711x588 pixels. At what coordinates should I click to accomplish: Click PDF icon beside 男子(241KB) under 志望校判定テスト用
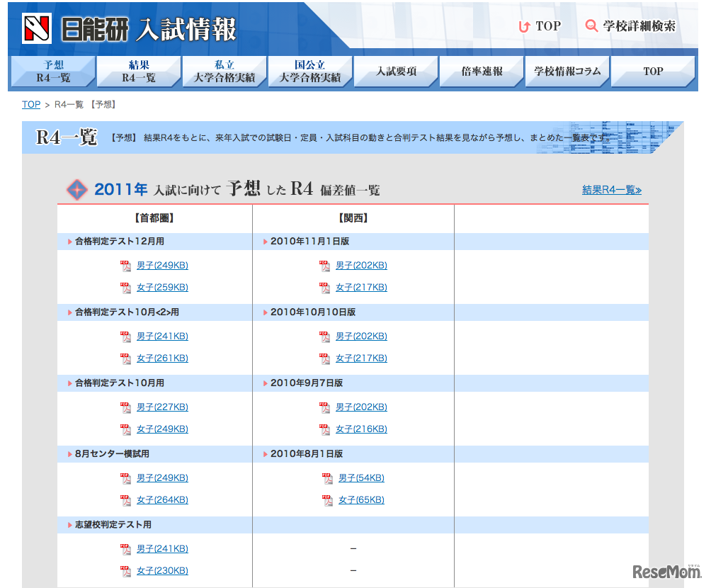[125, 548]
